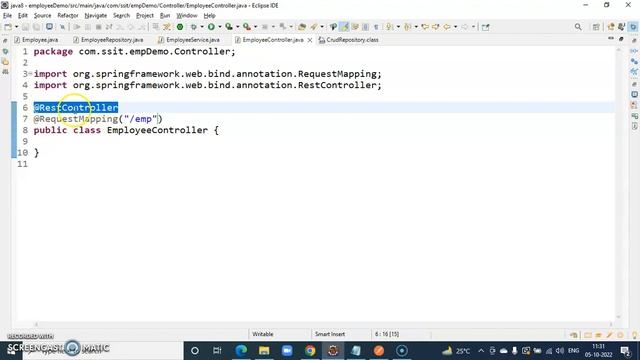Switch to CrudRepository.class tab
Viewport: 640px width, 360px height.
[349, 40]
